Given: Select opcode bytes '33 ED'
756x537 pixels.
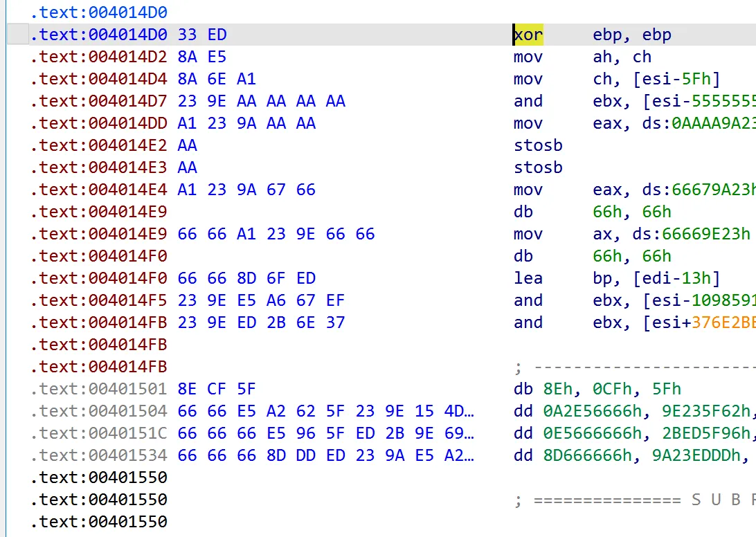Looking at the screenshot, I should (202, 35).
